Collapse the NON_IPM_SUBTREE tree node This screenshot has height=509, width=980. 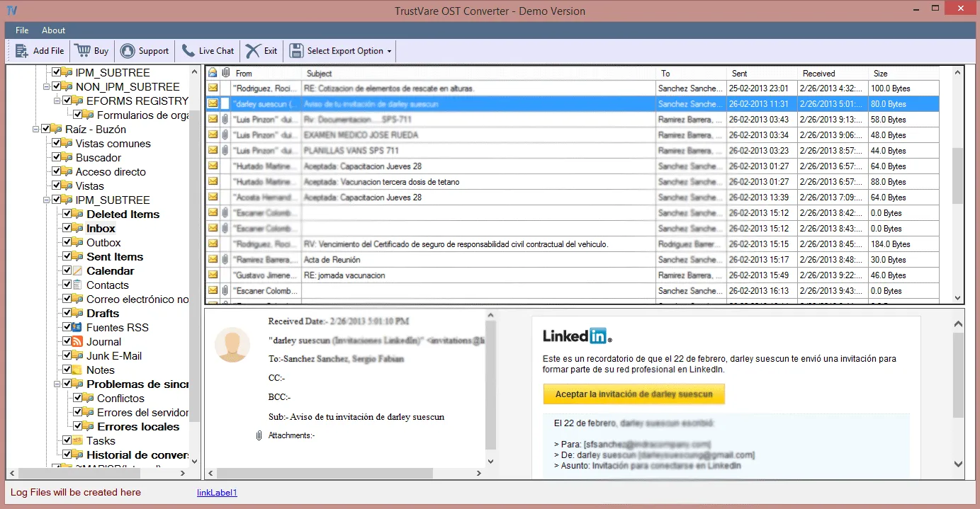(x=45, y=86)
